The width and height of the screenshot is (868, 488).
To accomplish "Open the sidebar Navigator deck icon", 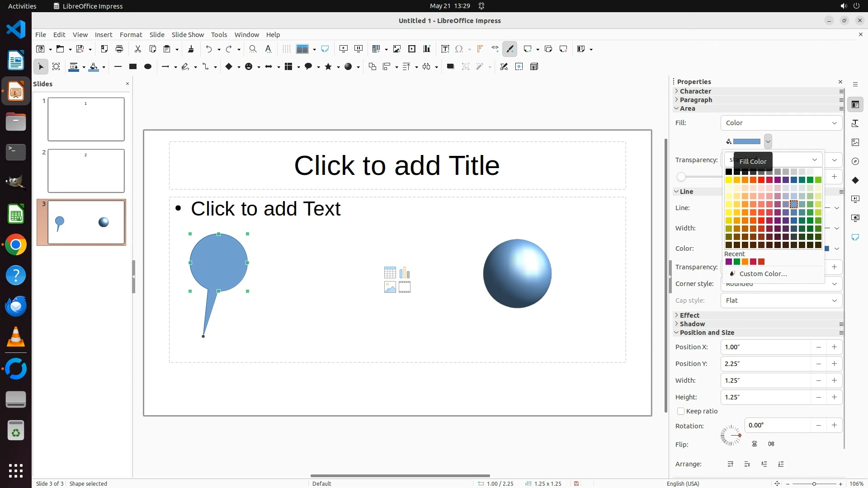I will [855, 161].
